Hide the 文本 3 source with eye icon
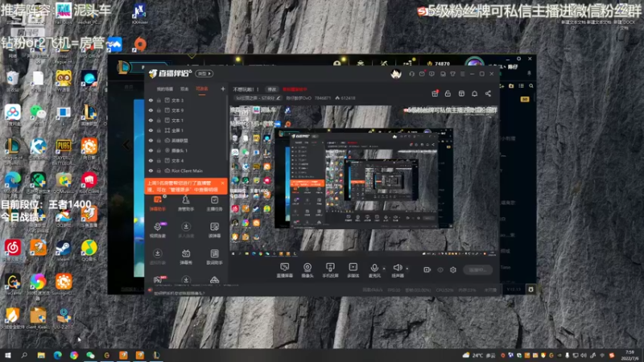 point(151,100)
